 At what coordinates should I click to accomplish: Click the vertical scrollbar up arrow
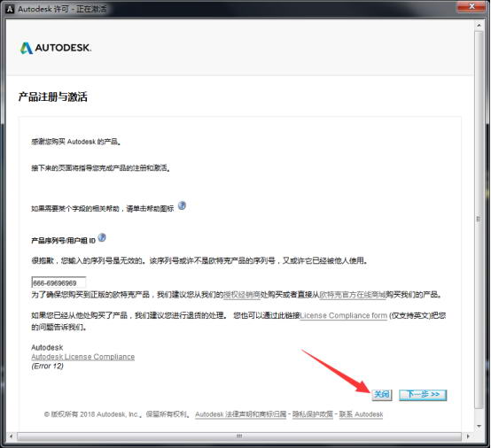point(479,25)
